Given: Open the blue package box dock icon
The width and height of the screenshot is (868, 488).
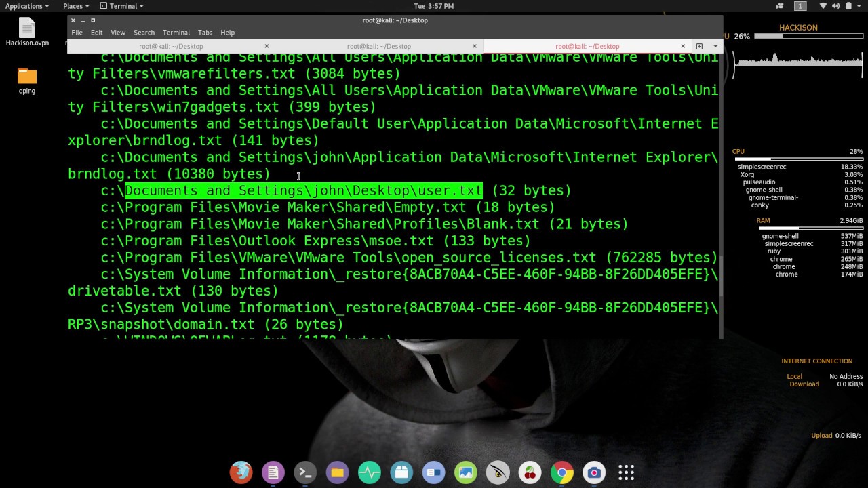Looking at the screenshot, I should (401, 472).
